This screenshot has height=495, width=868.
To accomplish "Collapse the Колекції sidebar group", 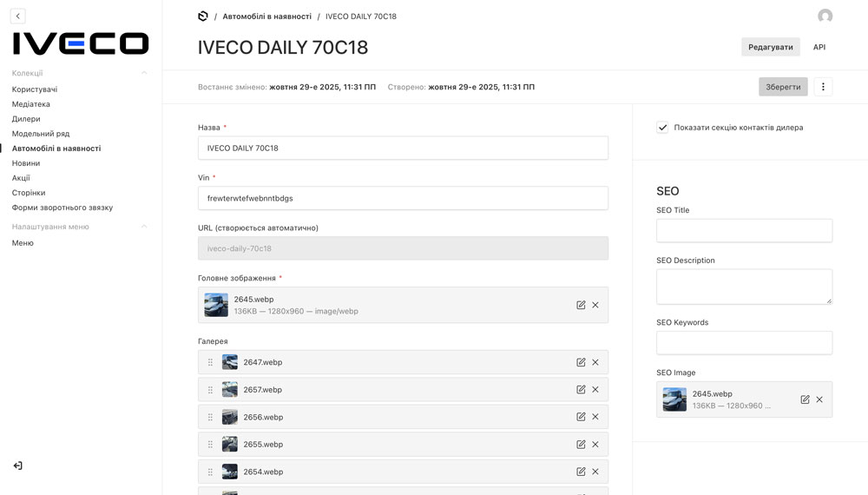I will (144, 73).
